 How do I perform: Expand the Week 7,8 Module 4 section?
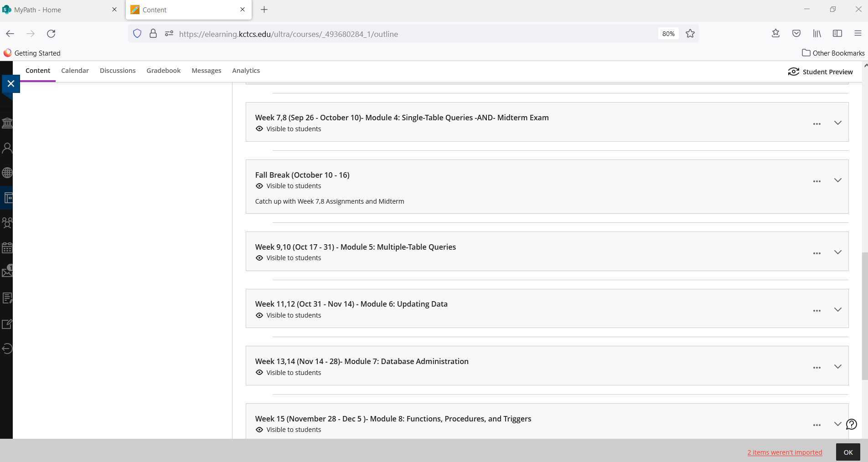pyautogui.click(x=837, y=123)
